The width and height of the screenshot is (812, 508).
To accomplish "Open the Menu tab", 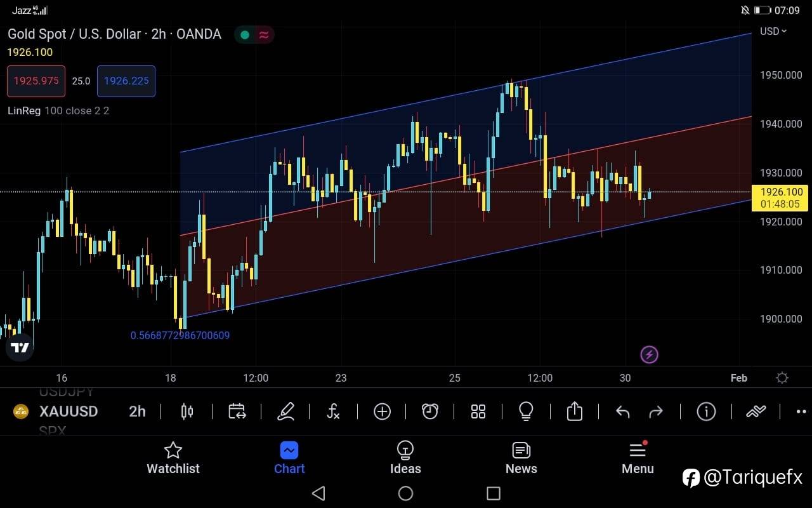I will click(x=638, y=458).
